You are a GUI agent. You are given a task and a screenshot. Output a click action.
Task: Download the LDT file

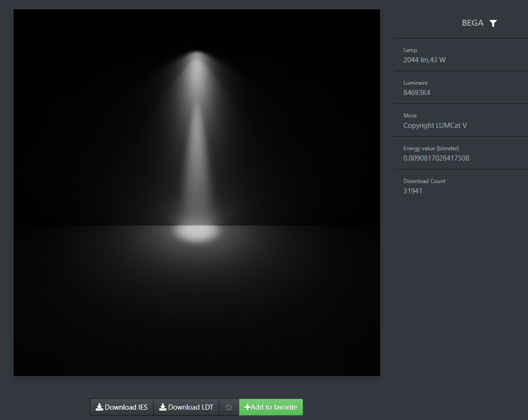pyautogui.click(x=186, y=407)
